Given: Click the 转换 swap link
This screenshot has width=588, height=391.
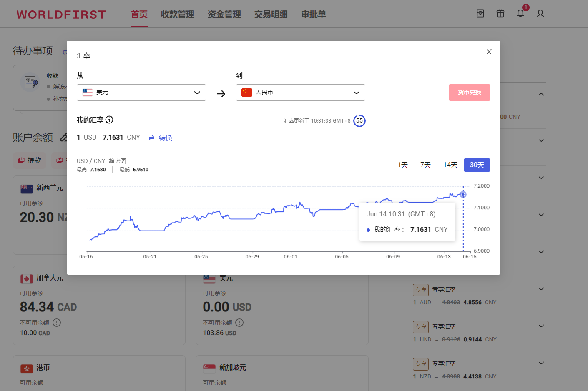Looking at the screenshot, I should point(161,138).
